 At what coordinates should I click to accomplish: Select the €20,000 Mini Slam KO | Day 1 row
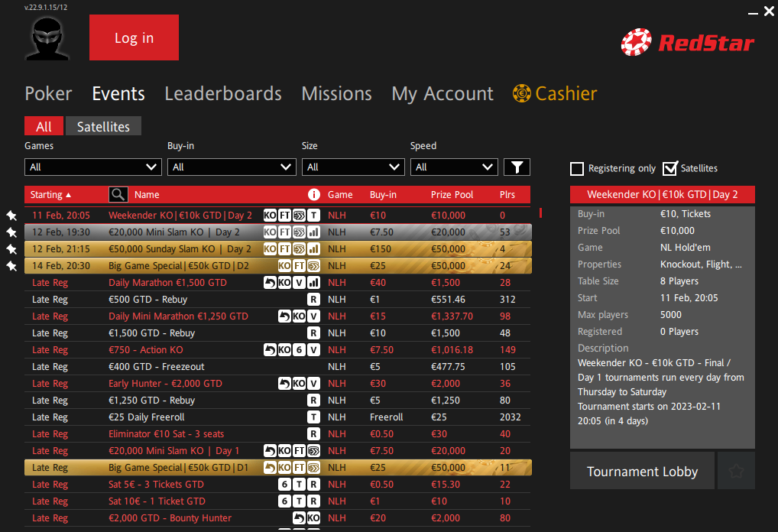(278, 451)
